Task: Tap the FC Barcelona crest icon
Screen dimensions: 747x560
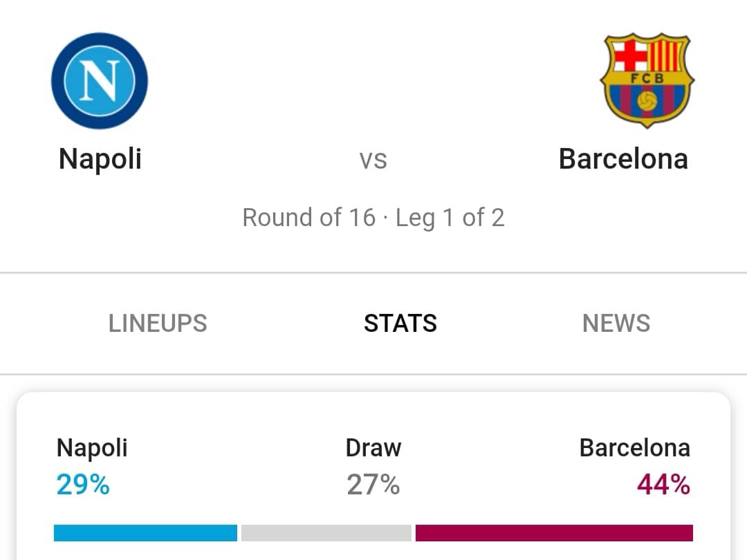Action: point(647,80)
